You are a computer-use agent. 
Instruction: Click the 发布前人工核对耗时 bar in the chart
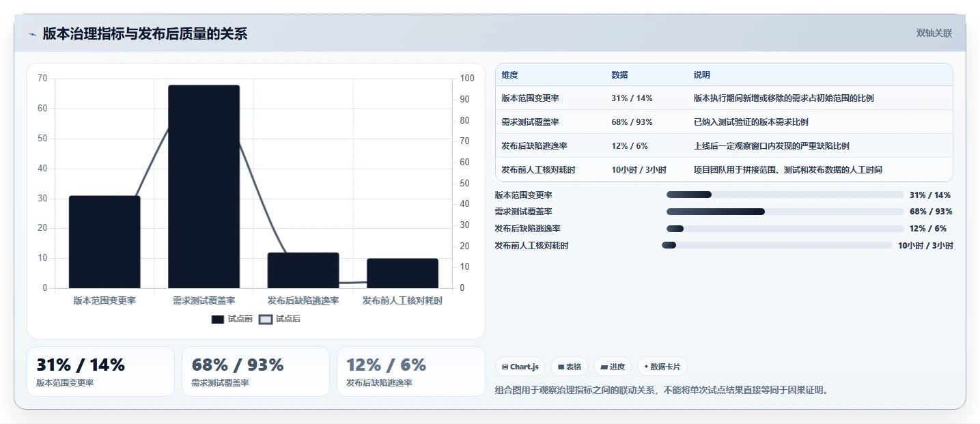click(x=402, y=273)
